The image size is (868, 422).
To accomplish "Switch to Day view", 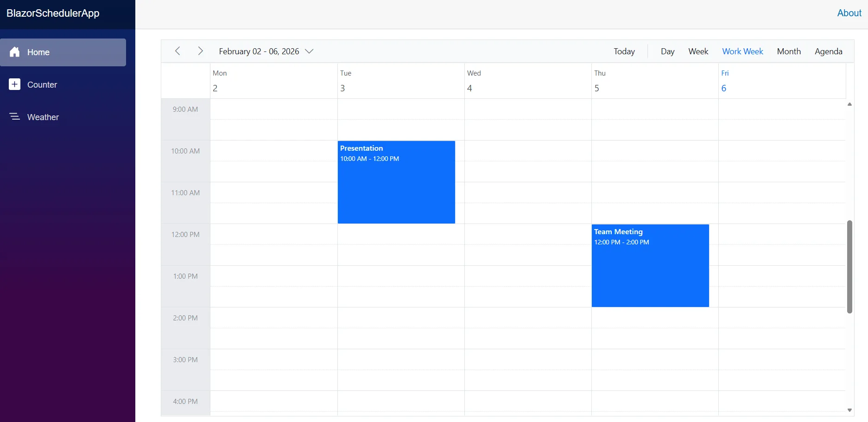I will pos(667,51).
